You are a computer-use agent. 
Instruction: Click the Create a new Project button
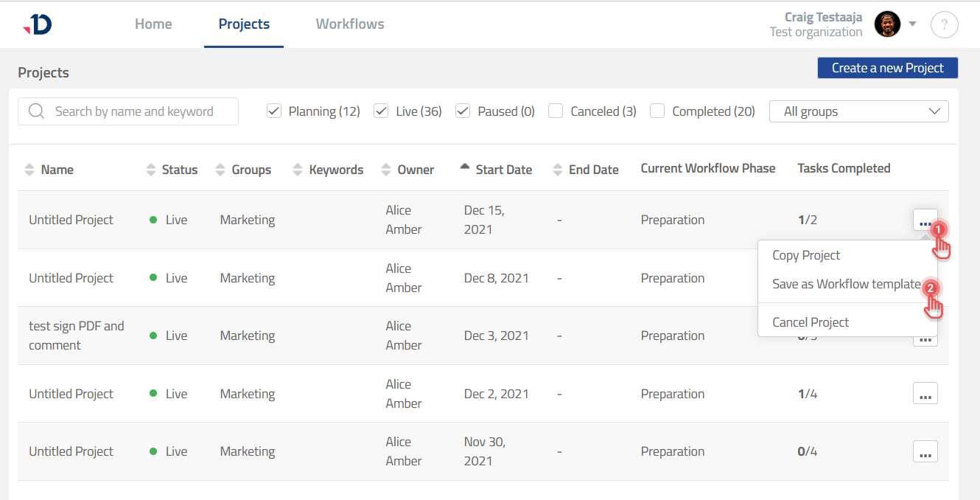[887, 67]
